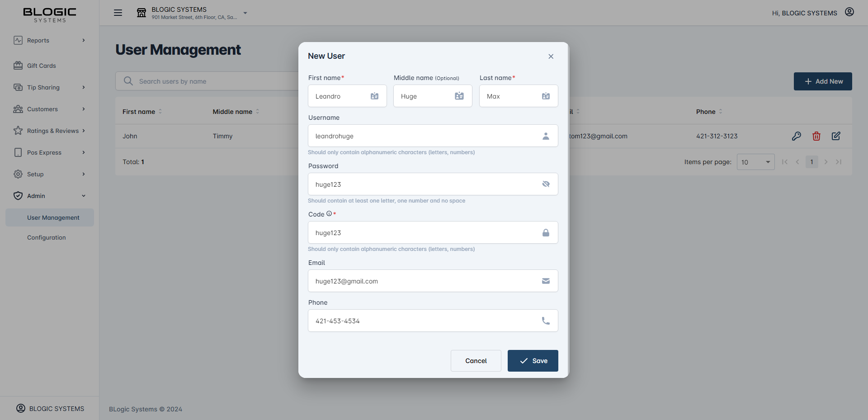Toggle the hamburger sidebar menu
868x420 pixels.
point(118,13)
